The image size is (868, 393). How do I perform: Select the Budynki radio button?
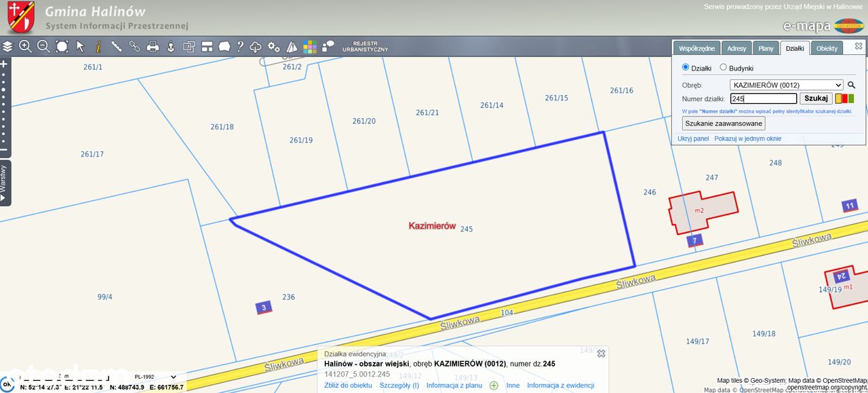pos(723,67)
